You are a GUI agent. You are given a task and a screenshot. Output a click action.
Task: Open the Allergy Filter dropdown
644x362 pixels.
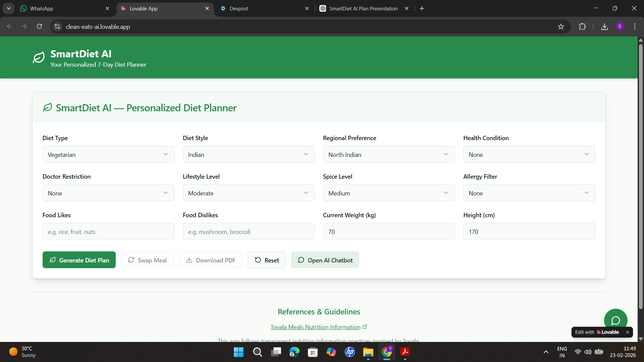(529, 193)
